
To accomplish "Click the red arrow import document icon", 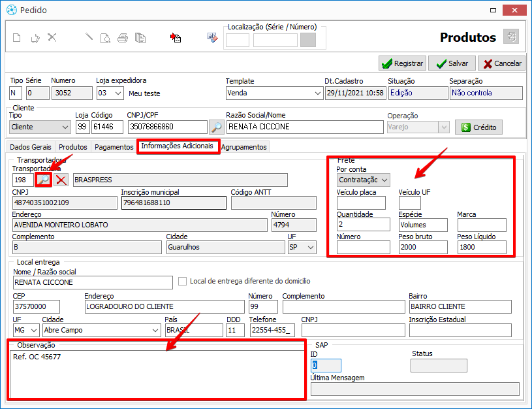I will point(176,38).
